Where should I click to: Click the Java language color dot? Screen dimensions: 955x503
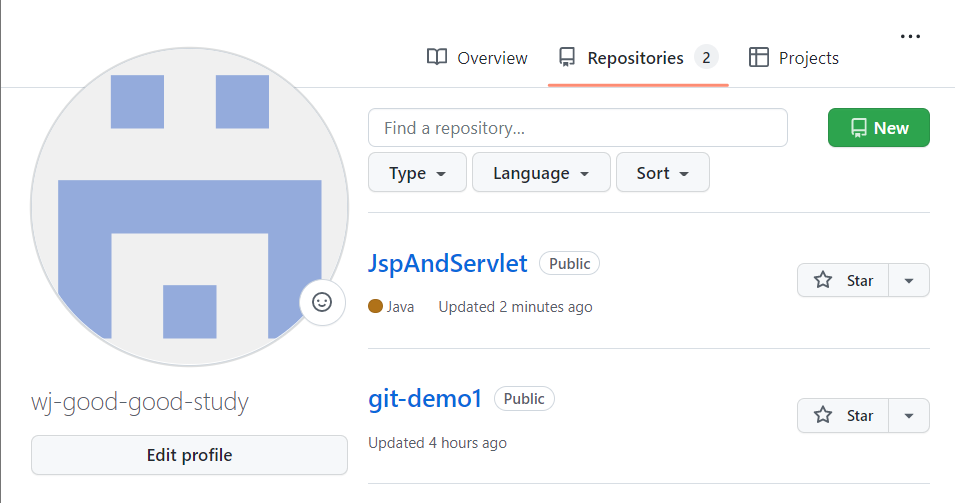click(x=375, y=307)
